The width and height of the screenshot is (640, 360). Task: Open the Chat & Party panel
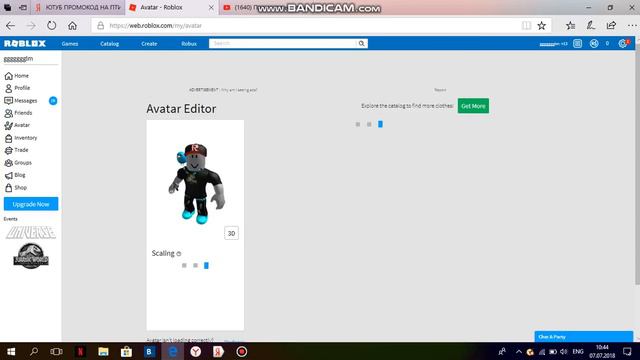[584, 337]
